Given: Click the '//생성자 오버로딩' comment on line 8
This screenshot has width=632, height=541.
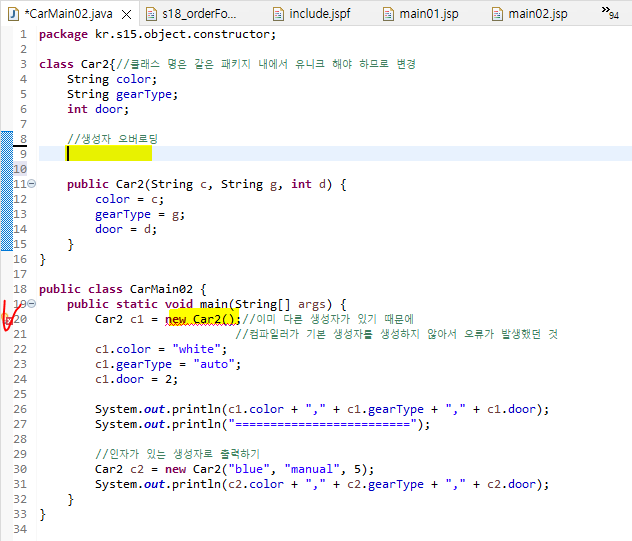Looking at the screenshot, I should pyautogui.click(x=112, y=139).
